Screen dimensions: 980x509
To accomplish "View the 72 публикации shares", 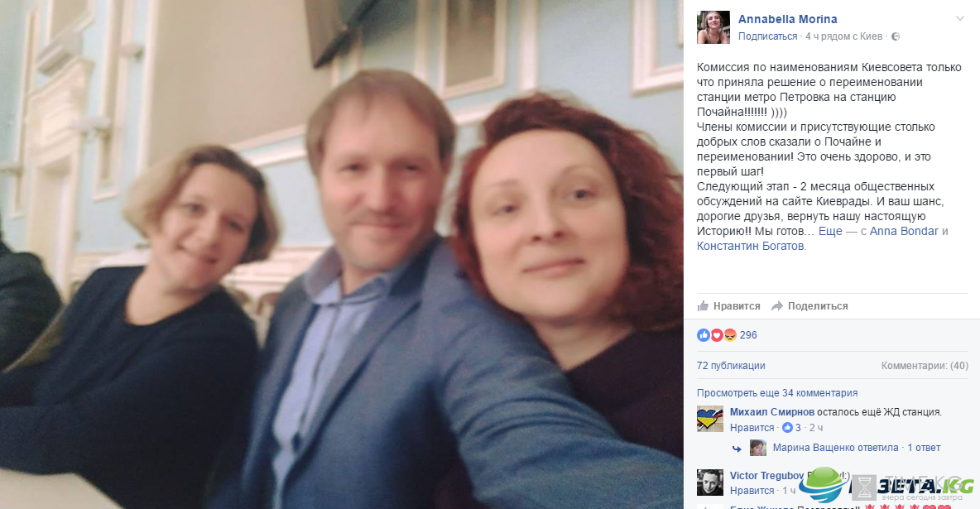I will (x=731, y=366).
